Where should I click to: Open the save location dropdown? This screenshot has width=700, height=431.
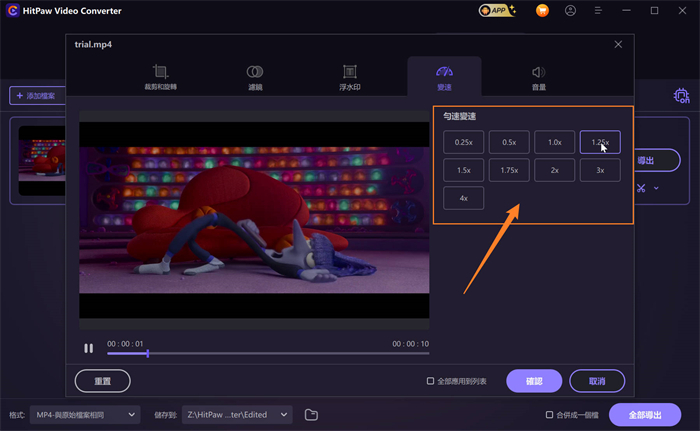[237, 415]
